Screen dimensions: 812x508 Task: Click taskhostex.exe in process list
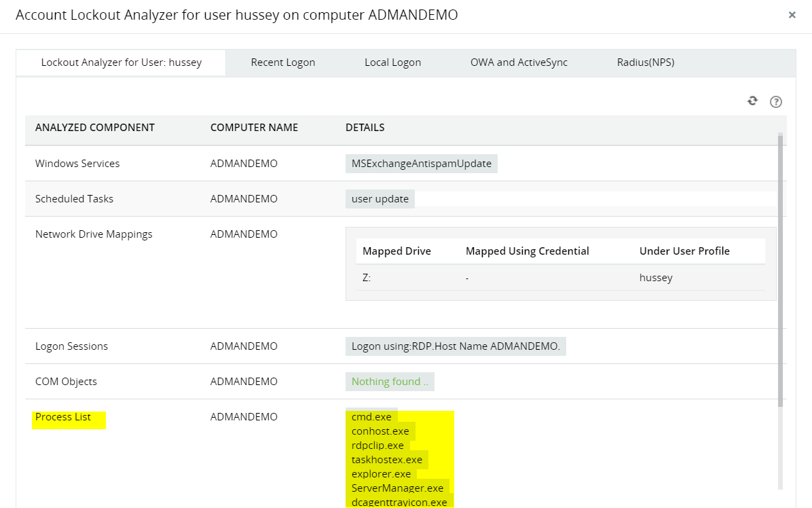point(387,460)
